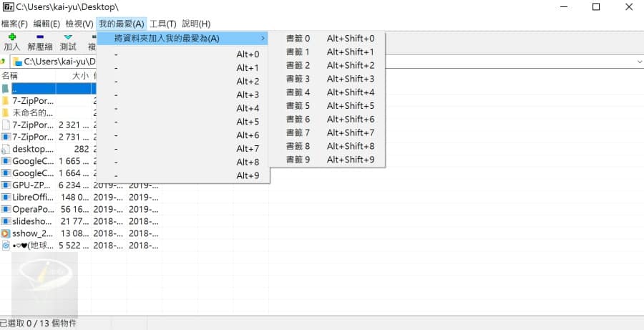This screenshot has width=644, height=330.
Task: Select the empty favorite slot Alt+7
Action: click(182, 149)
